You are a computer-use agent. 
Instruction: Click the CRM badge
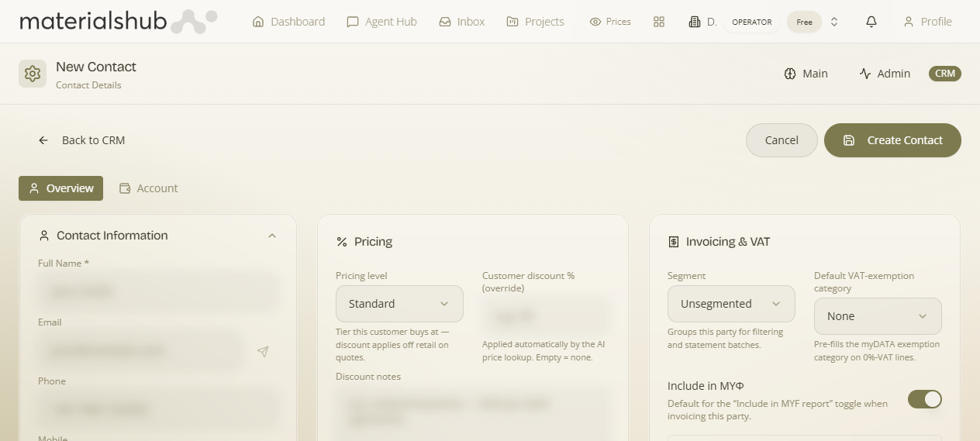pyautogui.click(x=945, y=74)
